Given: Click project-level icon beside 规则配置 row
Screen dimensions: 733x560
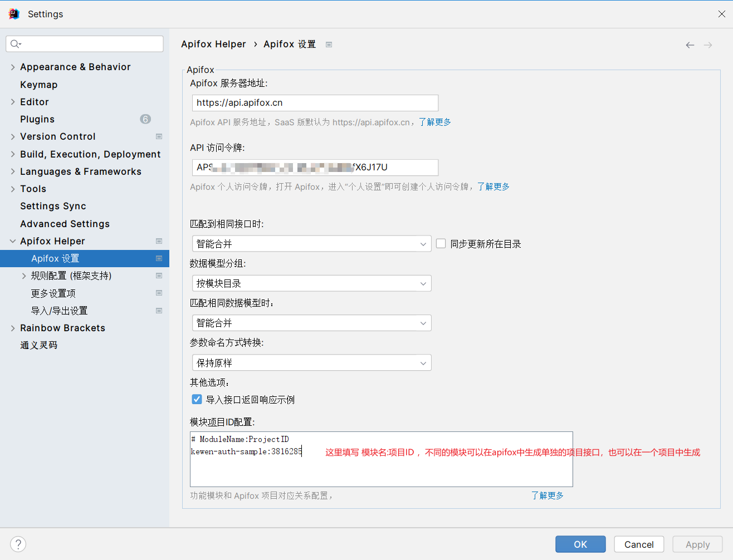Looking at the screenshot, I should click(x=159, y=276).
